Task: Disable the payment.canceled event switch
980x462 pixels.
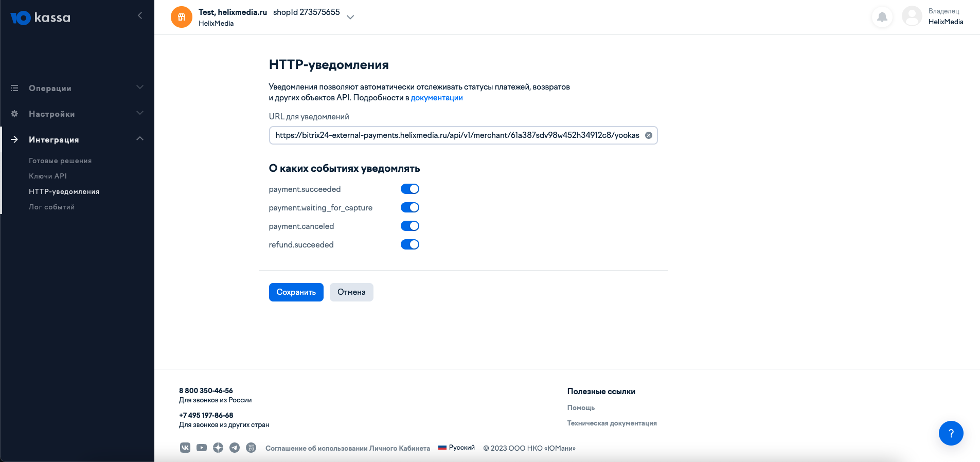Action: click(410, 226)
